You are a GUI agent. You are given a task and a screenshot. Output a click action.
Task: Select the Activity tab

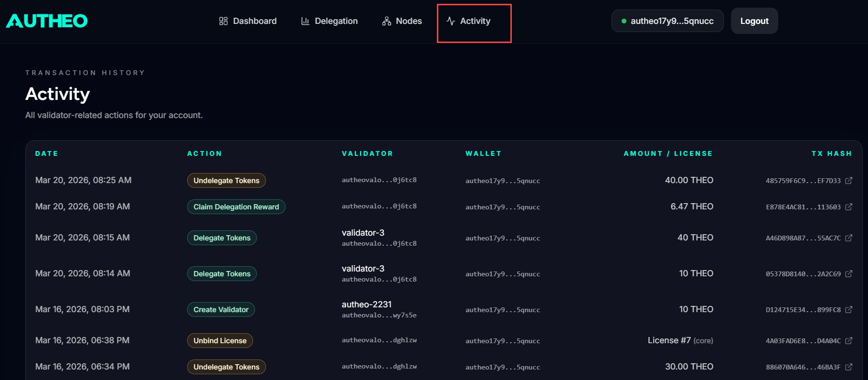point(468,21)
